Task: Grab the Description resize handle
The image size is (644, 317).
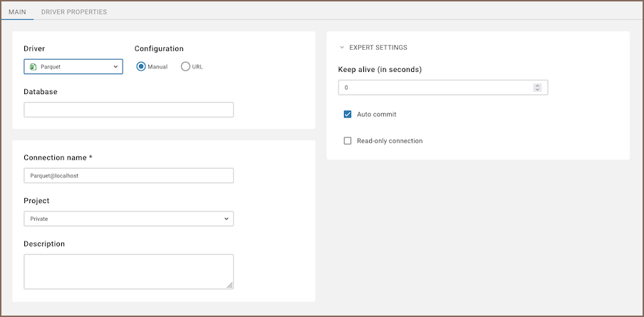Action: (229, 285)
